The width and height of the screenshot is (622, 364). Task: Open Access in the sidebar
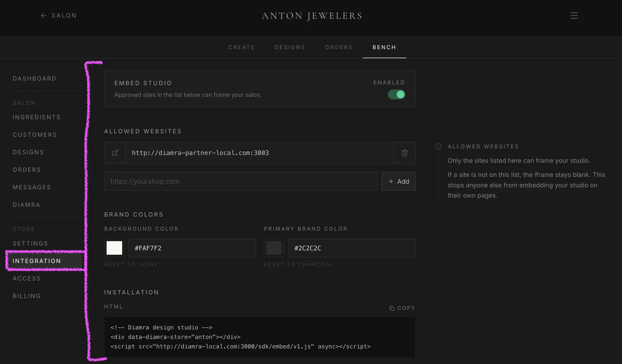point(27,279)
